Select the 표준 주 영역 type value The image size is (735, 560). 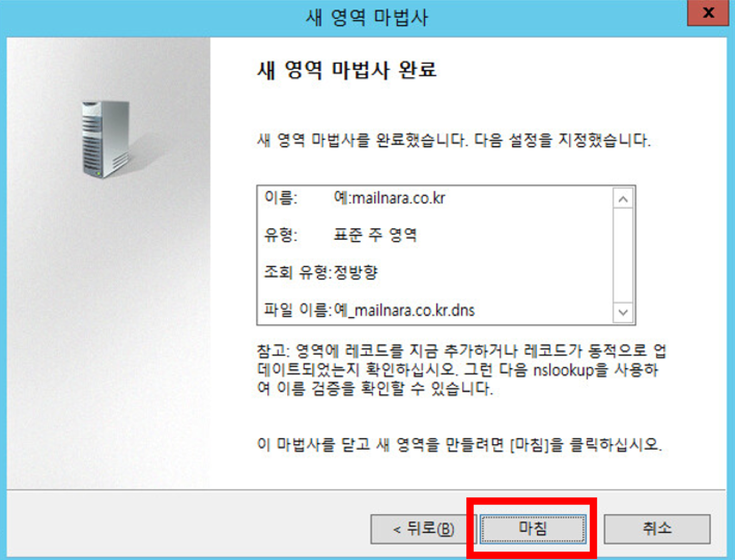pos(375,235)
